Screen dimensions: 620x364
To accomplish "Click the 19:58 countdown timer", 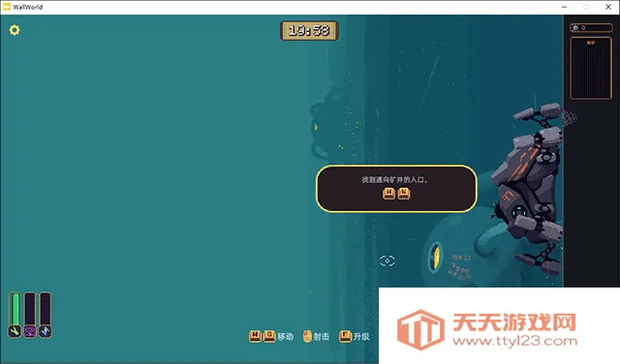I will click(309, 30).
